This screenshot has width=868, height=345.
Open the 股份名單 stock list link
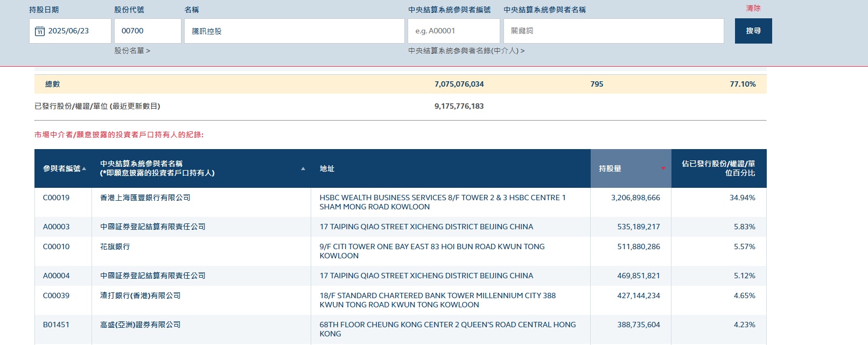pos(132,51)
